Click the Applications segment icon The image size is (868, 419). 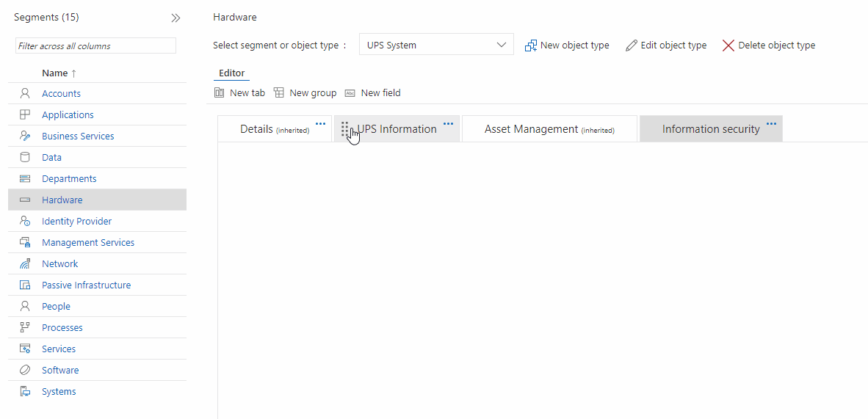[24, 114]
